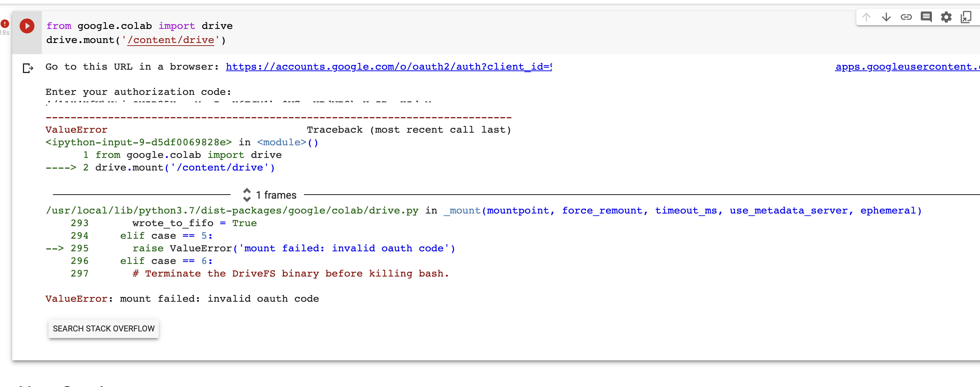Open the cell in a new tab
Viewport: 980px width, 387px height.
pyautogui.click(x=966, y=17)
